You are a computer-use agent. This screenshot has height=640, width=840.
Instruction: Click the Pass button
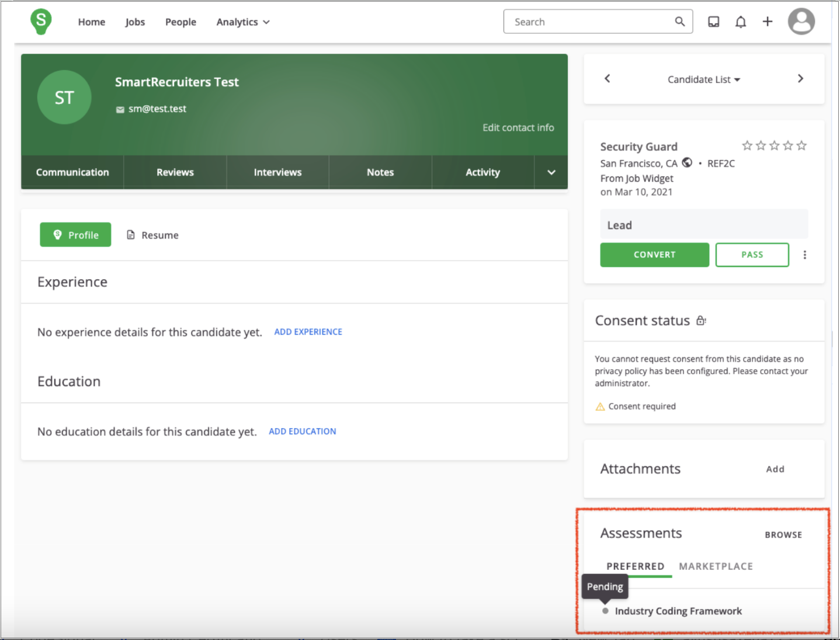pyautogui.click(x=752, y=255)
